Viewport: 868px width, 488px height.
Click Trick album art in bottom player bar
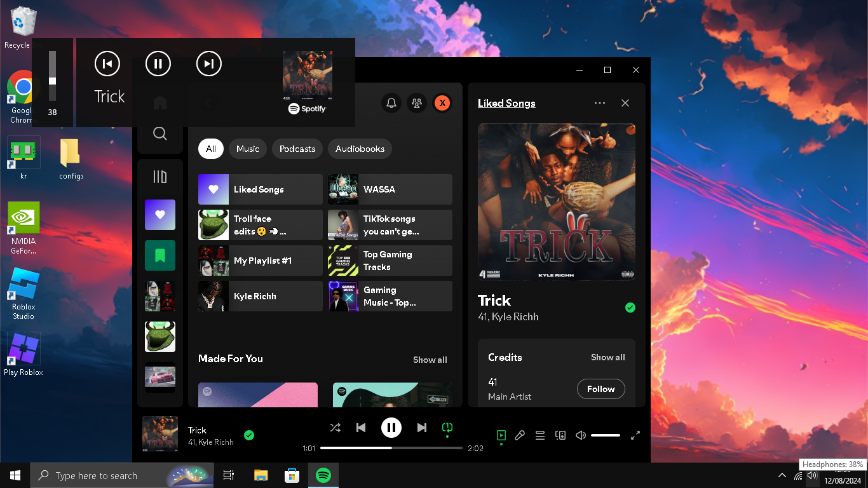coord(160,434)
